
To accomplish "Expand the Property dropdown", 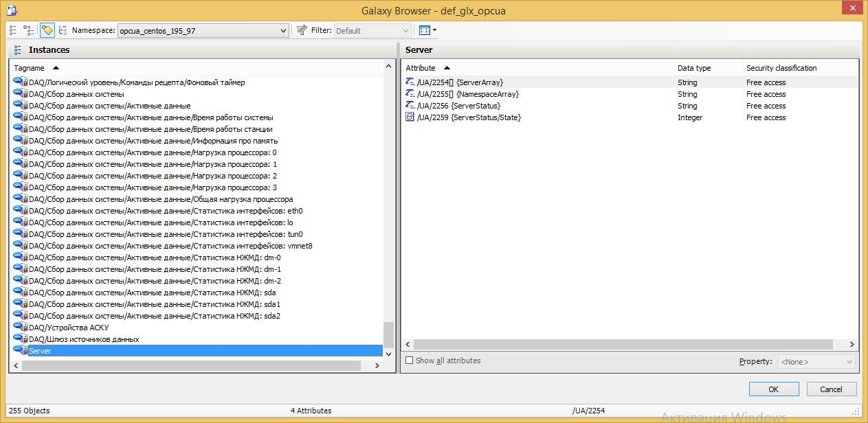I will tap(816, 362).
